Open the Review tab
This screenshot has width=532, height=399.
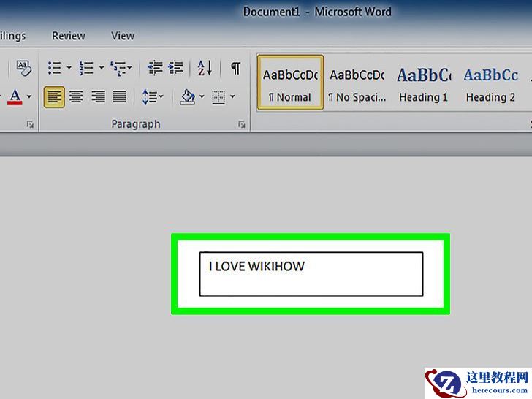point(69,36)
